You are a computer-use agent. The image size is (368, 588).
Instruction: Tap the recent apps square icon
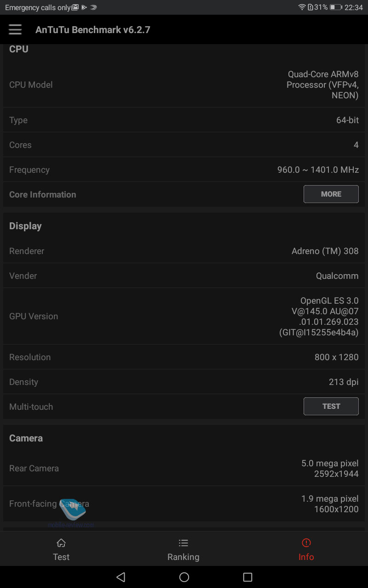[x=247, y=577]
